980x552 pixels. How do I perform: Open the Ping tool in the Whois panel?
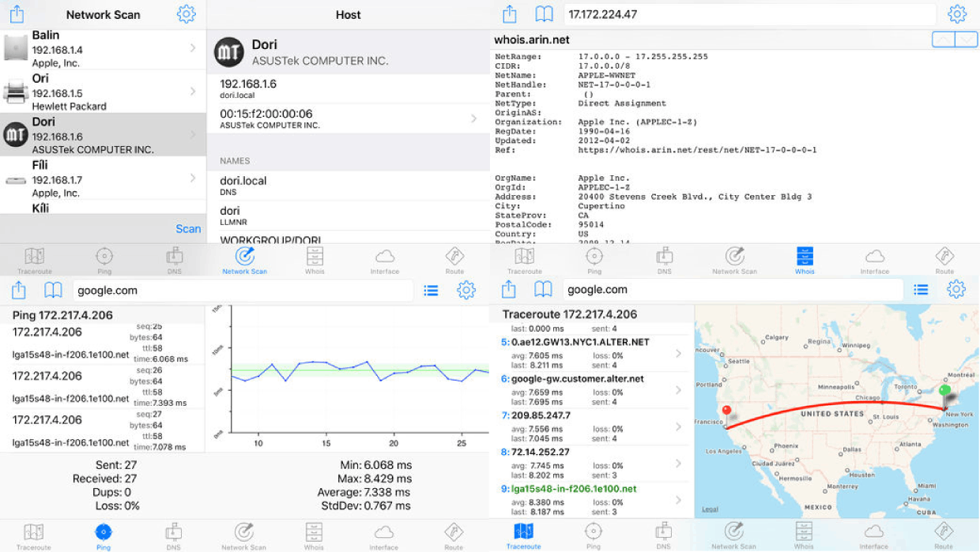click(x=594, y=259)
